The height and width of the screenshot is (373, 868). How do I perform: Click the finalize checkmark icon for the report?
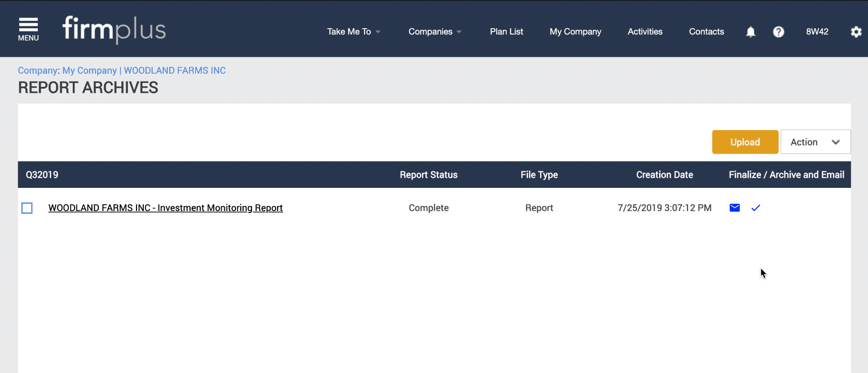(x=756, y=208)
